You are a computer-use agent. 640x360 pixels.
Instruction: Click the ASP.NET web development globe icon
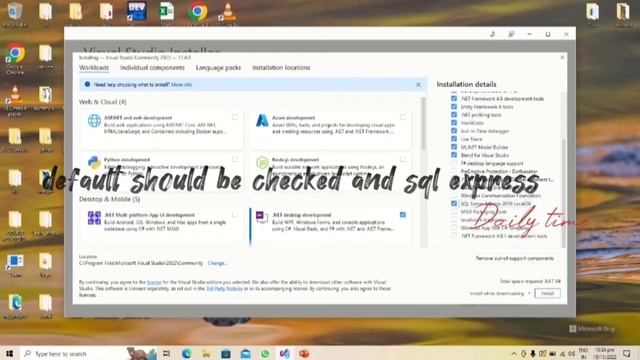94,121
